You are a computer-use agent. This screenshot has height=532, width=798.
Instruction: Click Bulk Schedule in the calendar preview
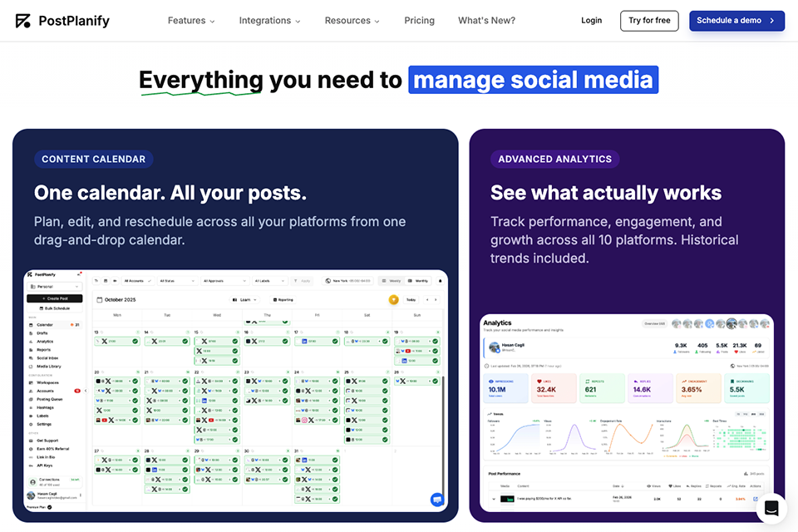pos(55,308)
